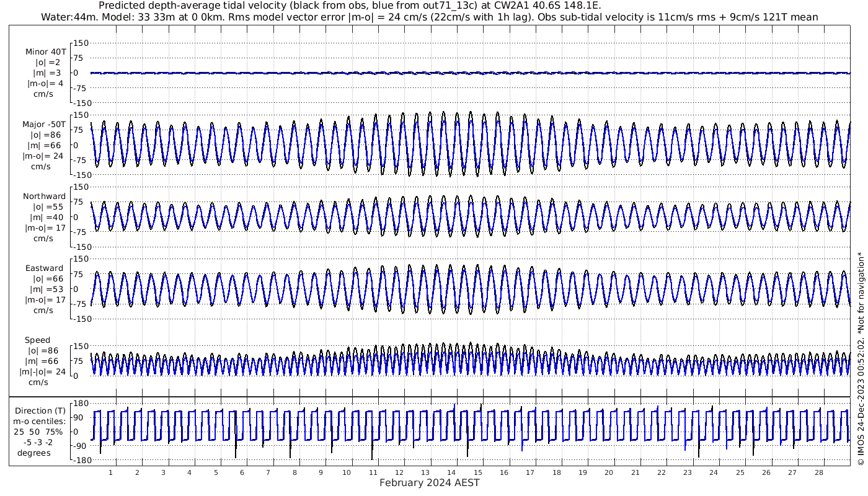Select the 'Major -50T' panel label
The height and width of the screenshot is (496, 868).
point(43,124)
